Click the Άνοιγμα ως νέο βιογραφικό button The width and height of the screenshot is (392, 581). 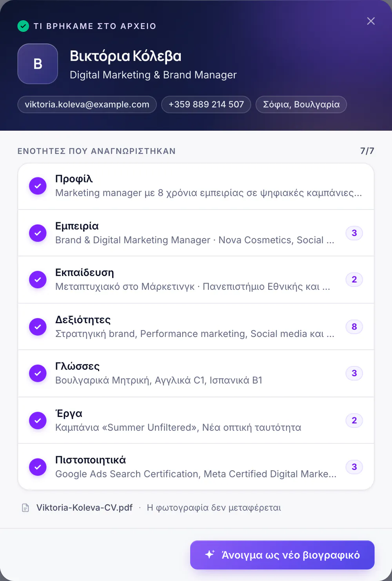click(x=282, y=555)
